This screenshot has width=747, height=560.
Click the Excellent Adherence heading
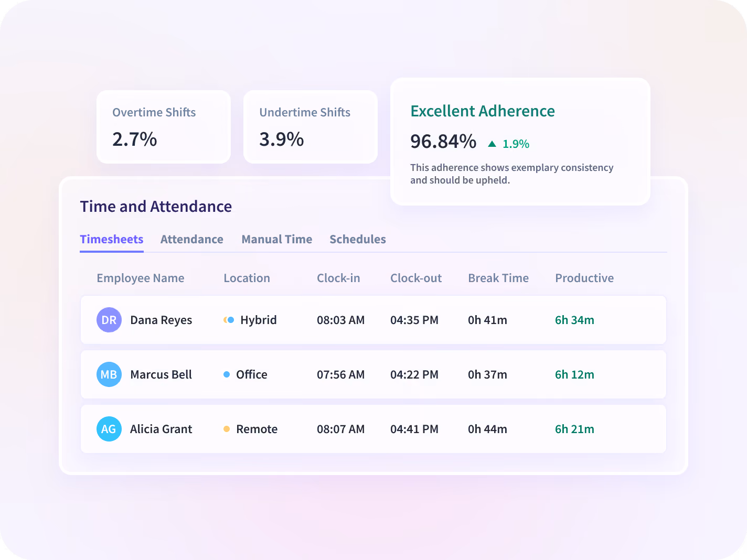pos(483,111)
